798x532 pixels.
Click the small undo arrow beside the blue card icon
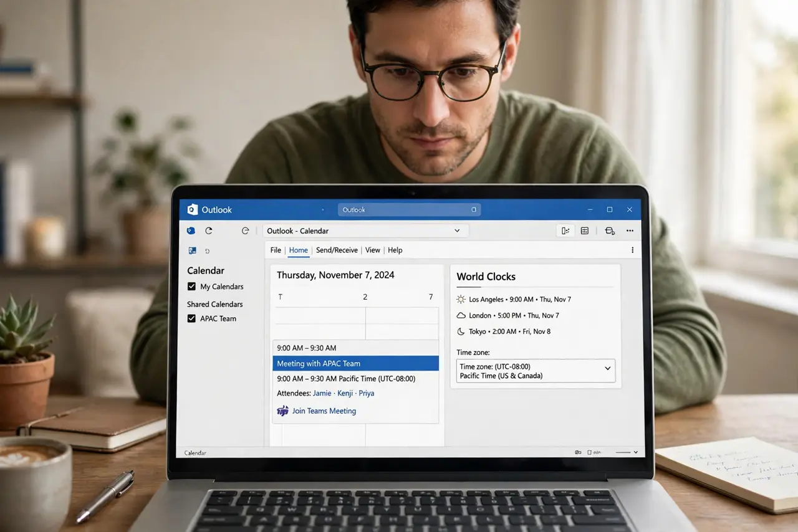tap(208, 251)
